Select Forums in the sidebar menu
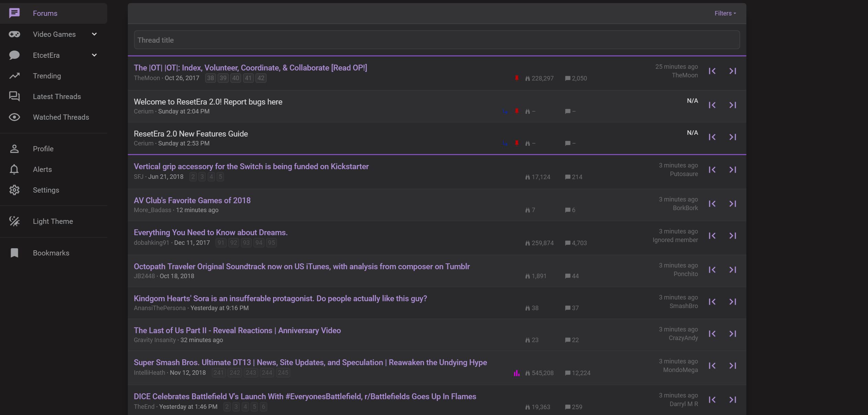The height and width of the screenshot is (415, 868). pyautogui.click(x=45, y=13)
